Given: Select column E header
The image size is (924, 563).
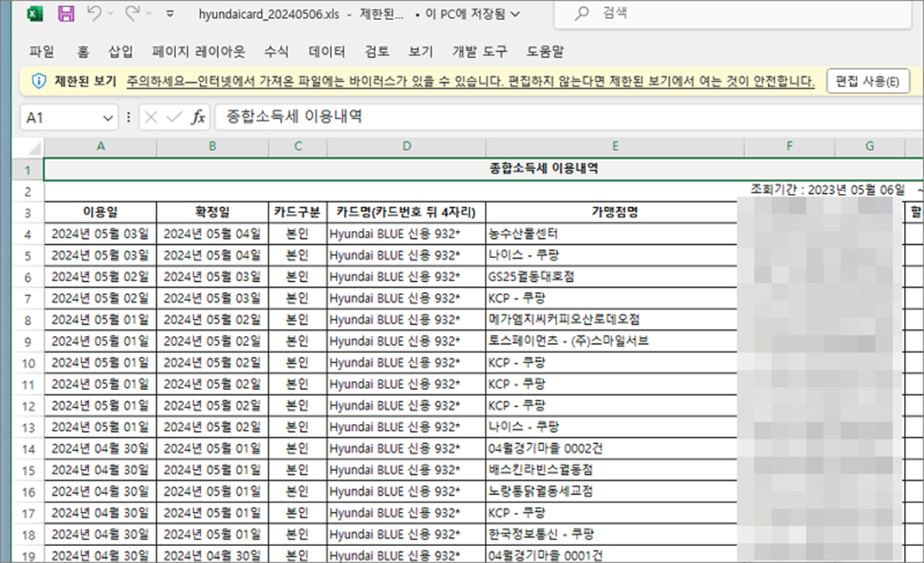Looking at the screenshot, I should click(615, 146).
